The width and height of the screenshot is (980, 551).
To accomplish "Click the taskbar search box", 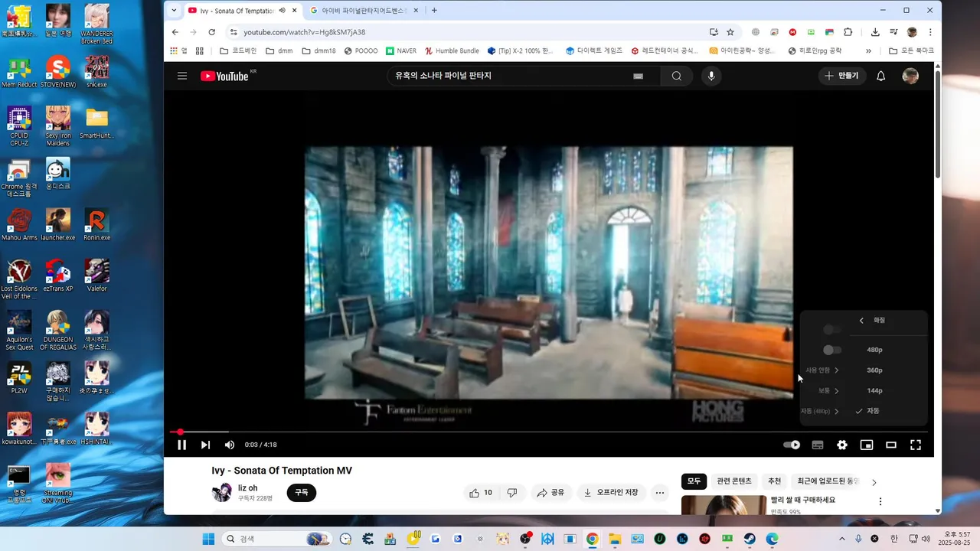I will (x=277, y=539).
